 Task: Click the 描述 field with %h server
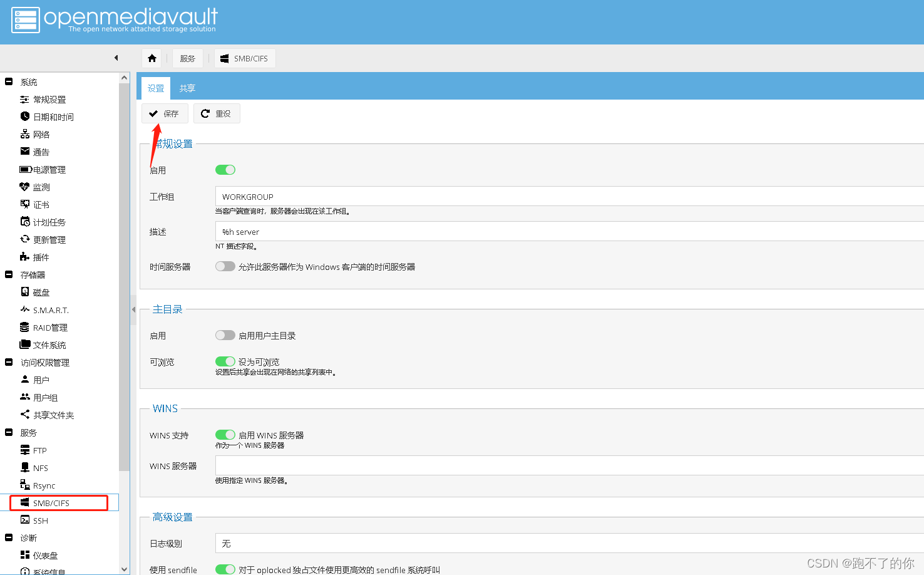[x=569, y=231]
